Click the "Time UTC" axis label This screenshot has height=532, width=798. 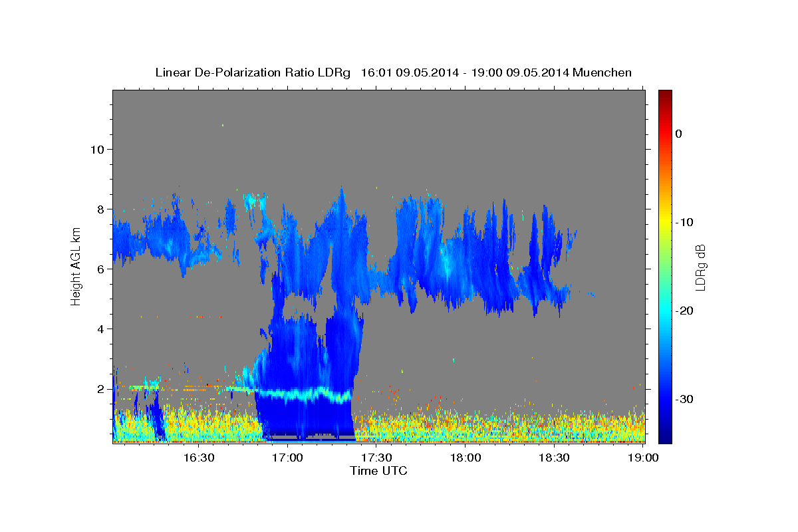pos(378,471)
